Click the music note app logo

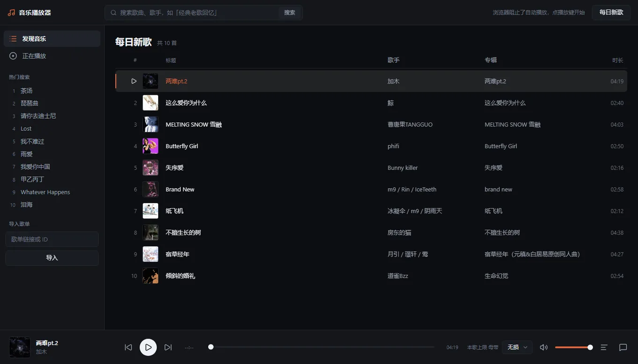point(11,13)
